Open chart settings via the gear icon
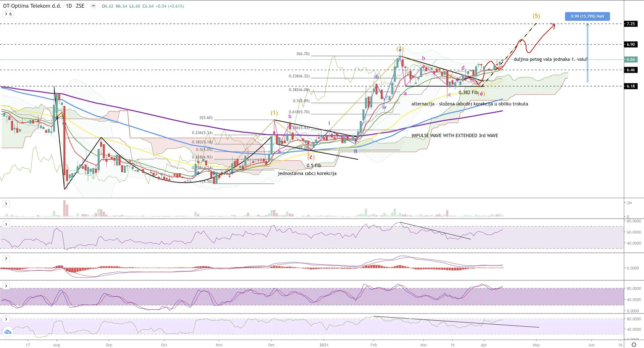644x348 pixels. click(634, 345)
